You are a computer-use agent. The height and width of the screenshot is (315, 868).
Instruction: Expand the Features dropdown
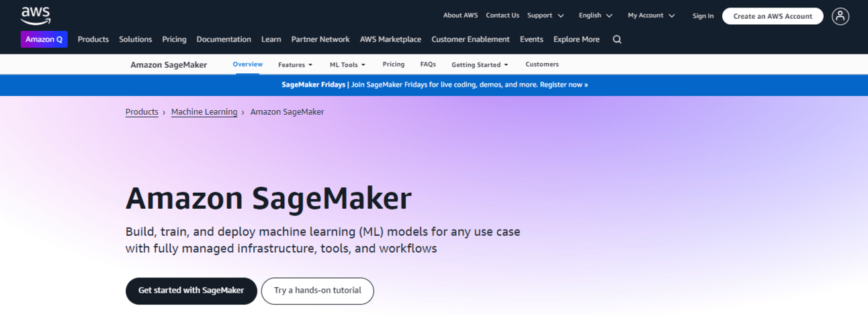(296, 64)
